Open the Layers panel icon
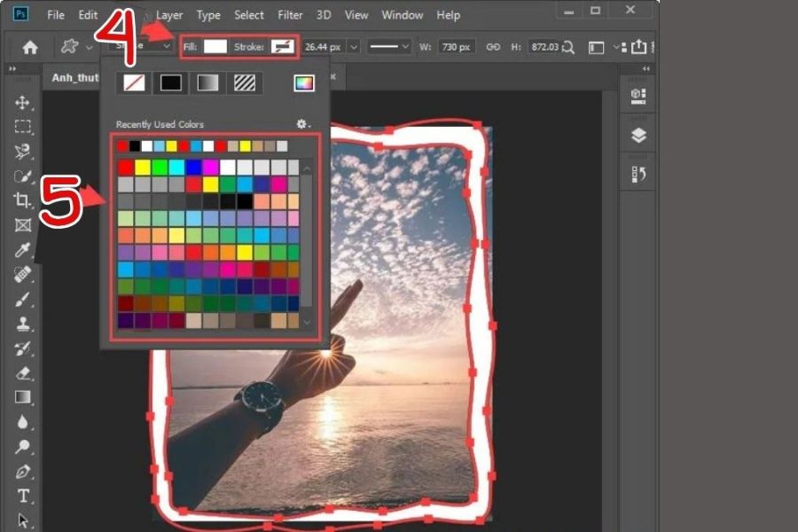Image resolution: width=798 pixels, height=532 pixels. tap(638, 136)
